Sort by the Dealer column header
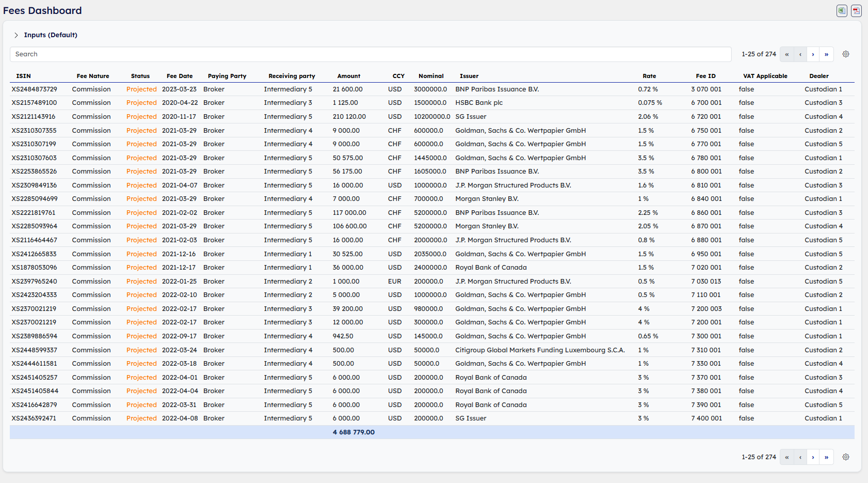 coord(818,76)
